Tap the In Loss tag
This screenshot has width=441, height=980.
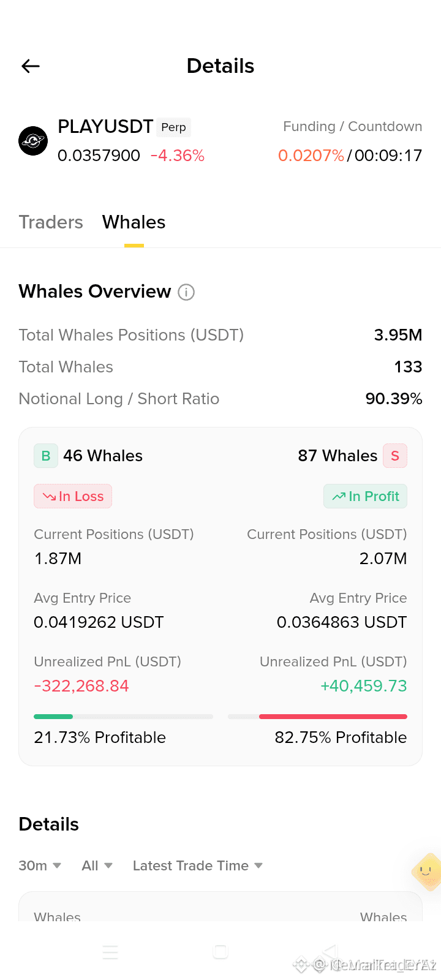[x=73, y=496]
